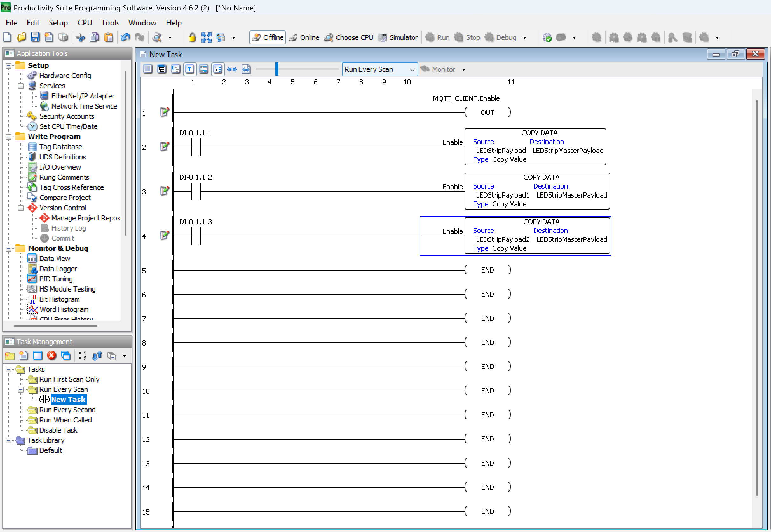771x532 pixels.
Task: Click Application Tools vertical scrollbar
Action: (x=126, y=153)
